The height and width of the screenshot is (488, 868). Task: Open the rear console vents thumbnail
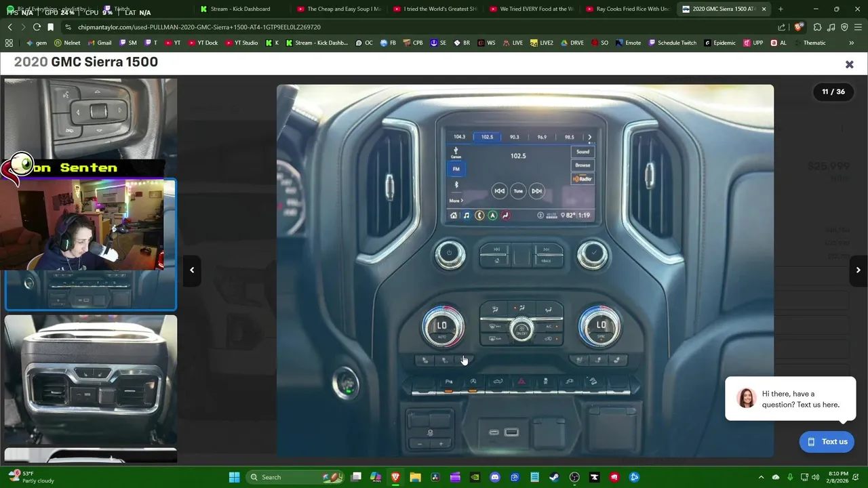tap(91, 380)
